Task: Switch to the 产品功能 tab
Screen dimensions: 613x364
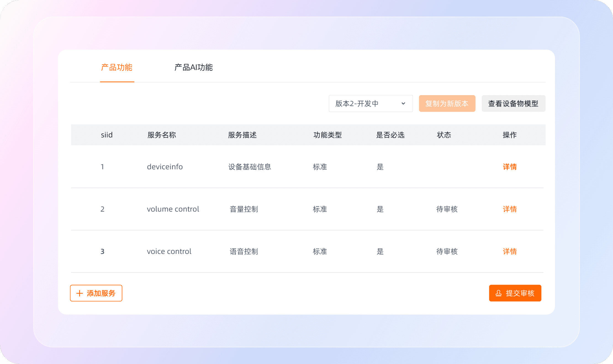Action: click(x=117, y=67)
